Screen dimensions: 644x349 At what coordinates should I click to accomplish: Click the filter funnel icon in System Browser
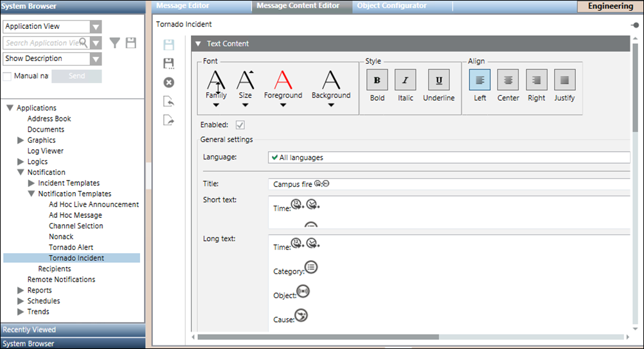click(x=114, y=43)
